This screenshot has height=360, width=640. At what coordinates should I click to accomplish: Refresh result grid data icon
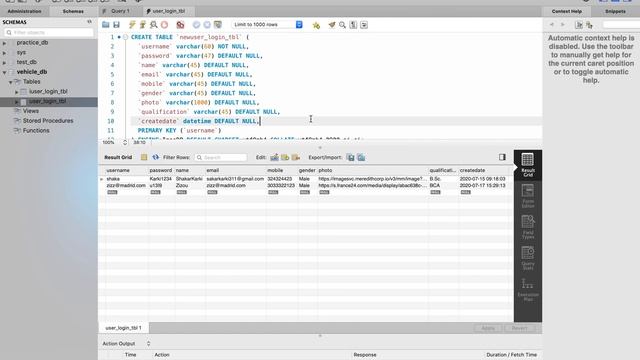tap(156, 157)
